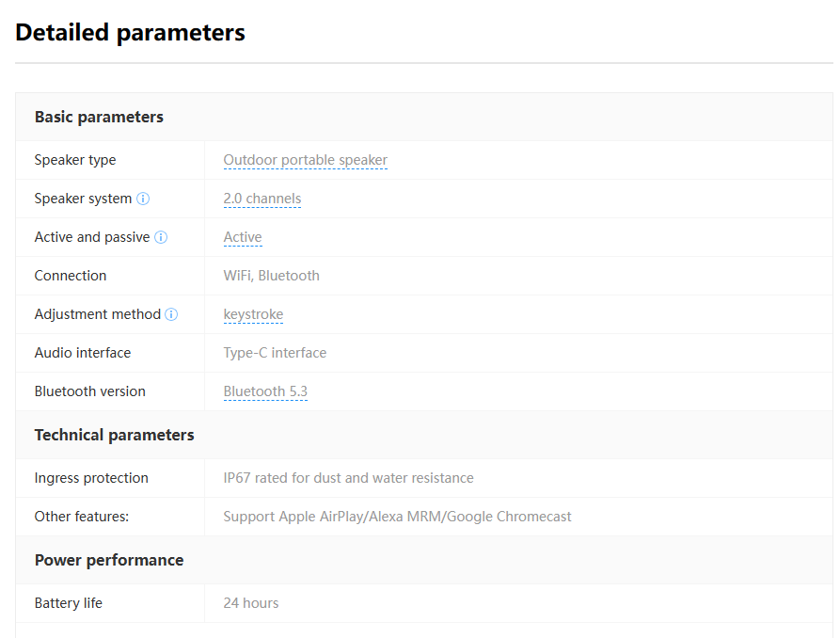This screenshot has height=638, width=840.
Task: Select the Basic parameters section header
Action: (x=99, y=117)
